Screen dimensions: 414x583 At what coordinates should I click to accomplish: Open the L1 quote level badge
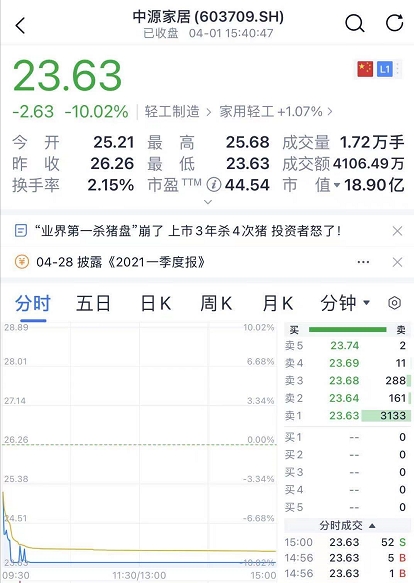[x=385, y=70]
